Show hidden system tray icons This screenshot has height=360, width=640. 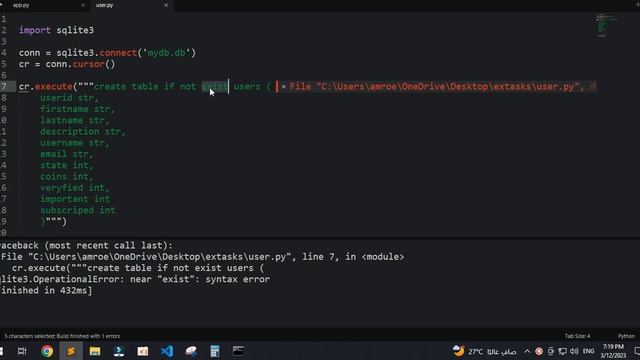[527, 351]
